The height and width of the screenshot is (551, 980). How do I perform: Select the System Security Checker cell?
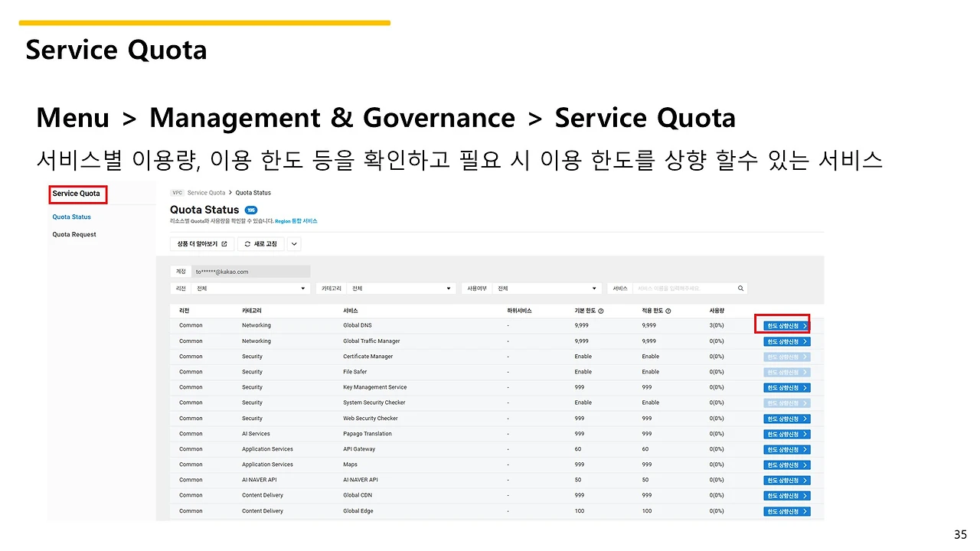click(x=374, y=403)
